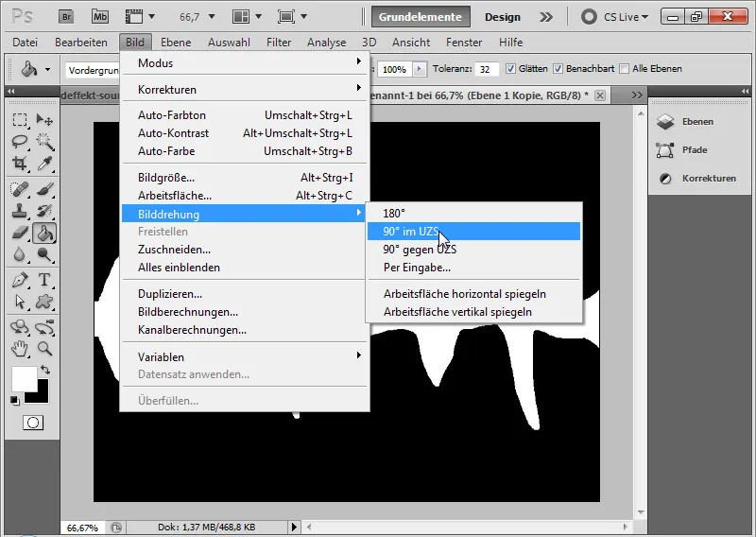Select the Rectangular Marquee tool

(x=20, y=120)
